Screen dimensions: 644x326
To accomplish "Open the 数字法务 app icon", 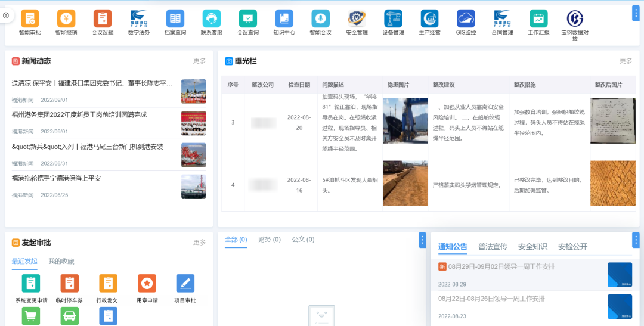I will coord(139,18).
